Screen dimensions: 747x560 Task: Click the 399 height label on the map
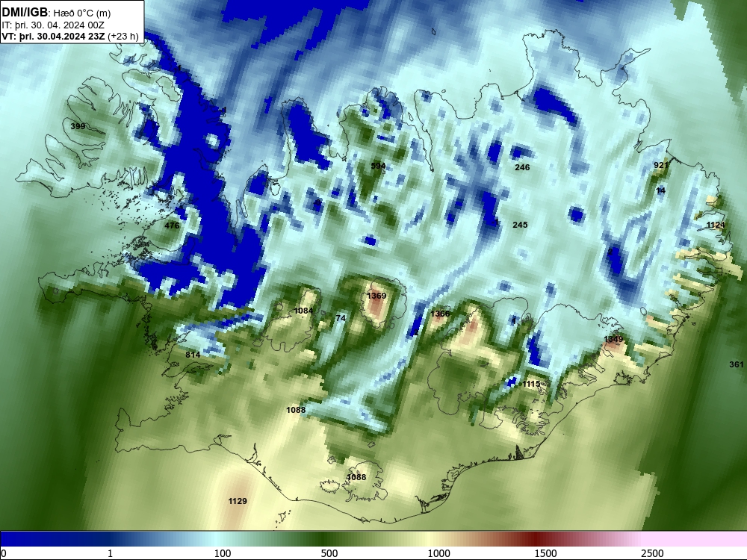(x=78, y=126)
